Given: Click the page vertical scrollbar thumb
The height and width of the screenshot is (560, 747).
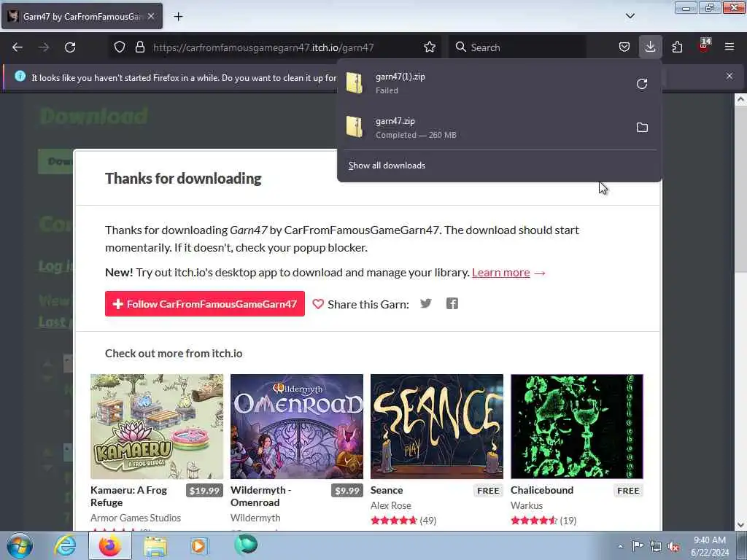Looking at the screenshot, I should pos(740,190).
